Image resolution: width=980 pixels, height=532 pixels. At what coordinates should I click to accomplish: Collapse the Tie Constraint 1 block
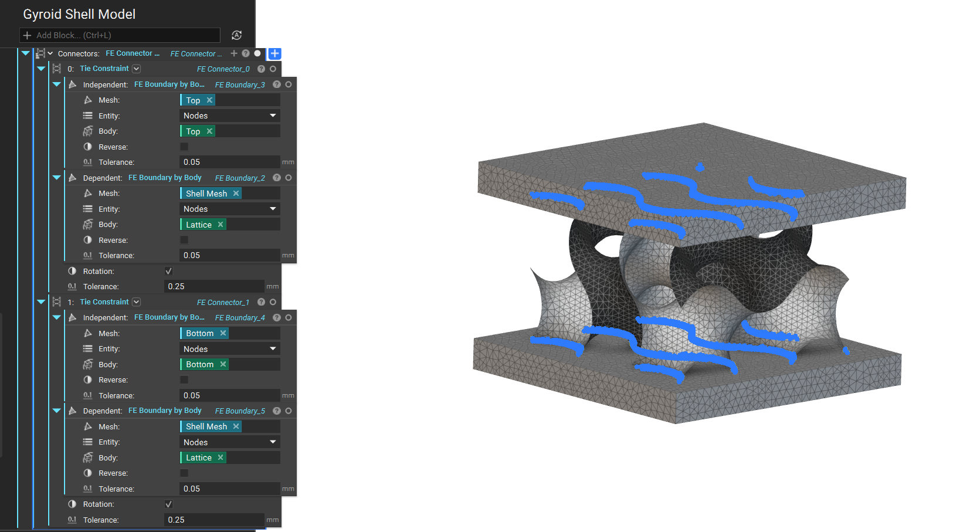click(41, 302)
